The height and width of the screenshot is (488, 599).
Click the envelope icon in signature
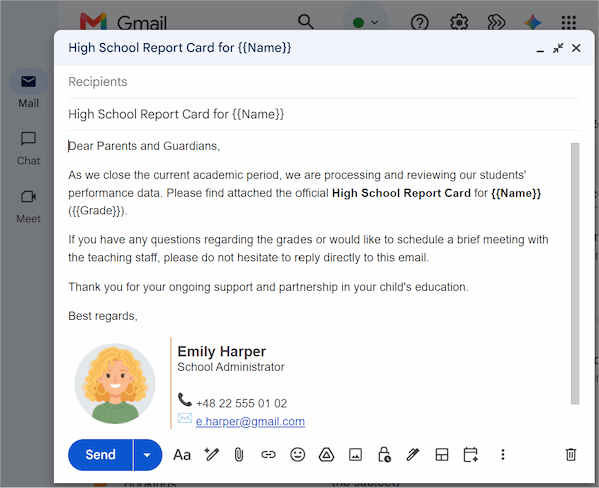click(x=185, y=418)
